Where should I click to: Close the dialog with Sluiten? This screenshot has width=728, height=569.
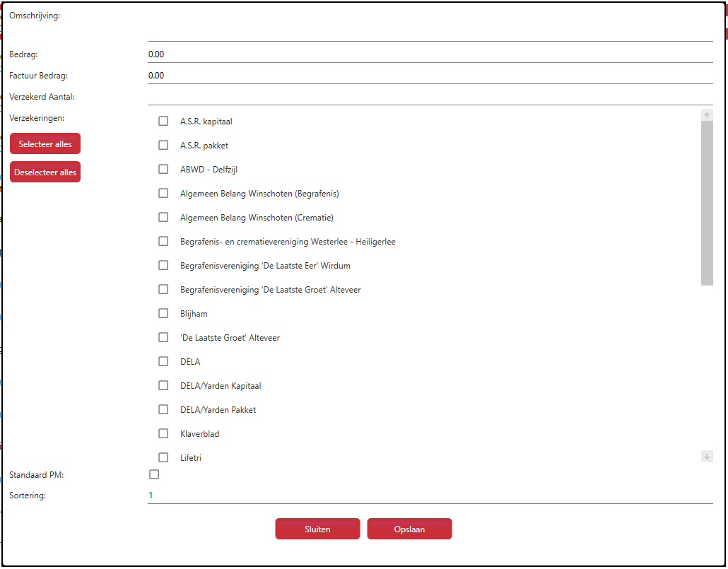click(x=317, y=529)
